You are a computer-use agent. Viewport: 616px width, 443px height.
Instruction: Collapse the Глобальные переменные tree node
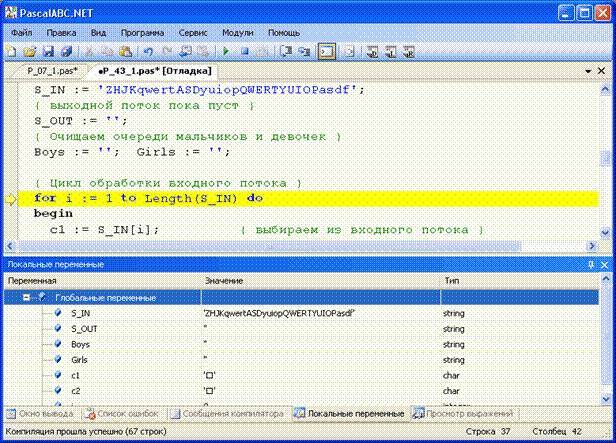coord(26,298)
